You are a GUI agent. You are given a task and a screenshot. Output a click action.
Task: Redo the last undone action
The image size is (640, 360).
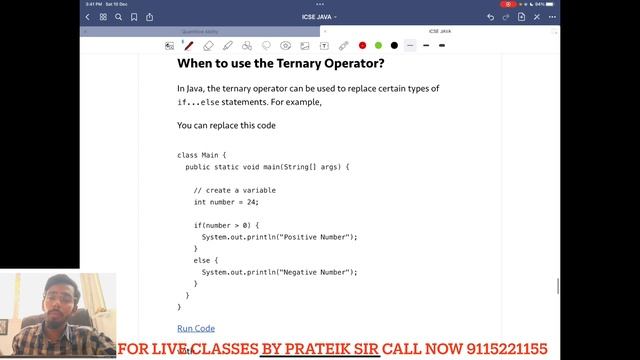pyautogui.click(x=506, y=17)
